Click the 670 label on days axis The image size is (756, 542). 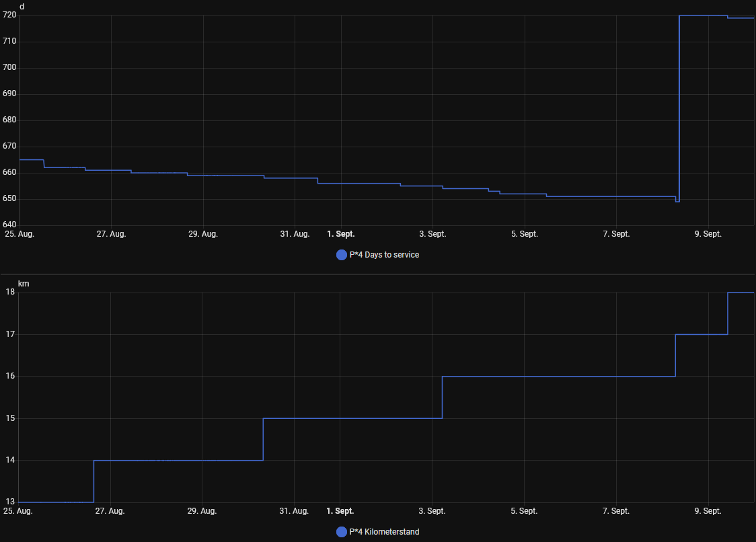point(9,146)
